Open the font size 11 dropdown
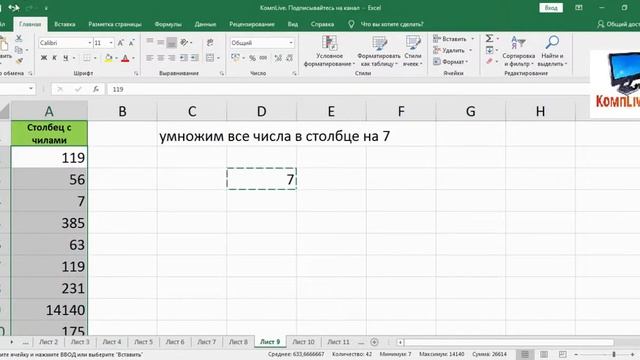The width and height of the screenshot is (640, 360). pyautogui.click(x=111, y=43)
